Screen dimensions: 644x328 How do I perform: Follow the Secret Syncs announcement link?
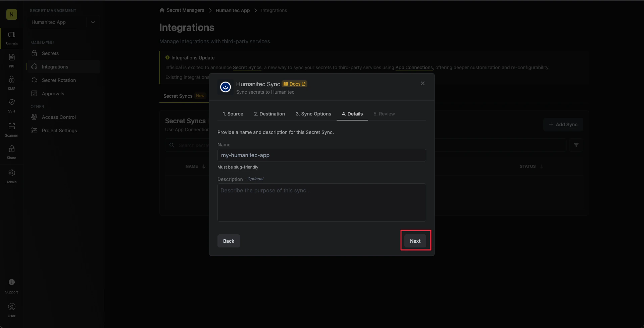coord(247,67)
